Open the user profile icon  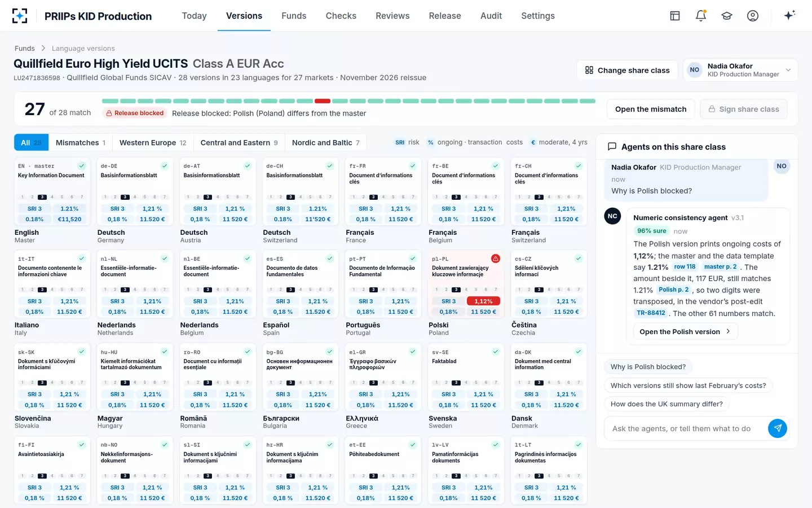coord(753,16)
